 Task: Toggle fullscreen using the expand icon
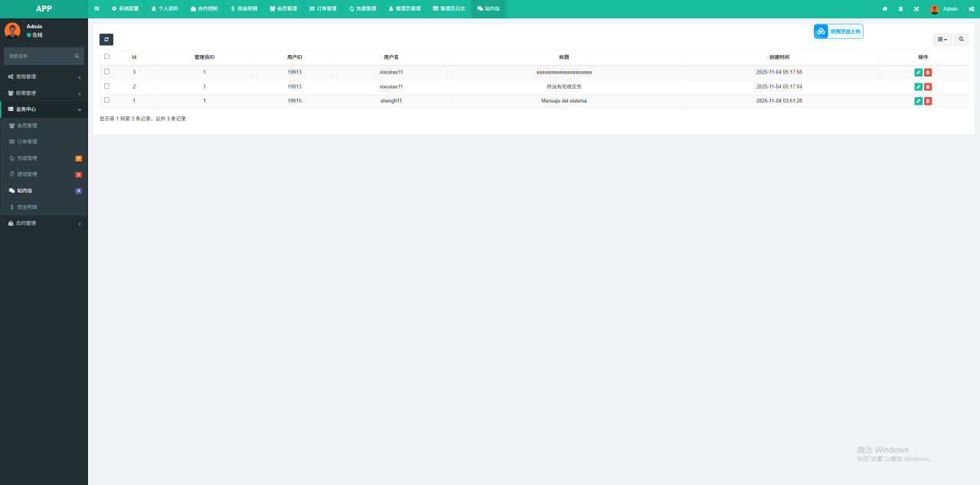tap(916, 9)
